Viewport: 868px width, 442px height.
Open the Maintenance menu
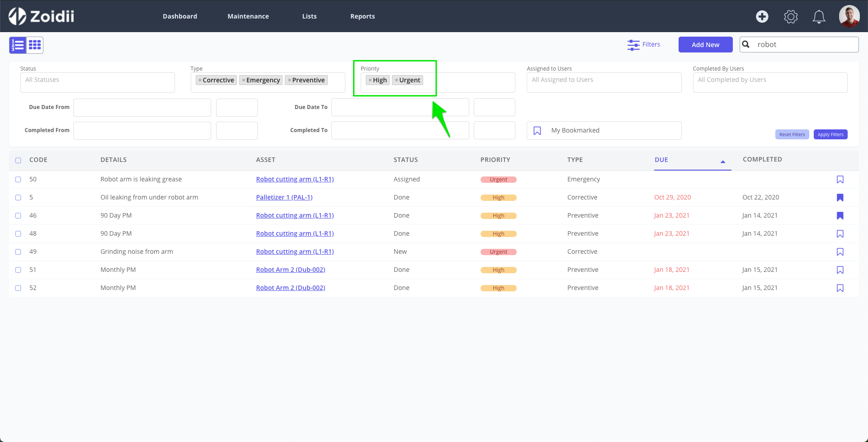pyautogui.click(x=248, y=16)
